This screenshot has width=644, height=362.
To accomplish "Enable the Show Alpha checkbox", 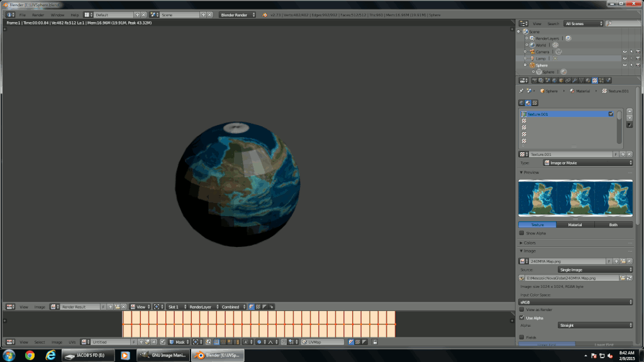I will [x=521, y=233].
